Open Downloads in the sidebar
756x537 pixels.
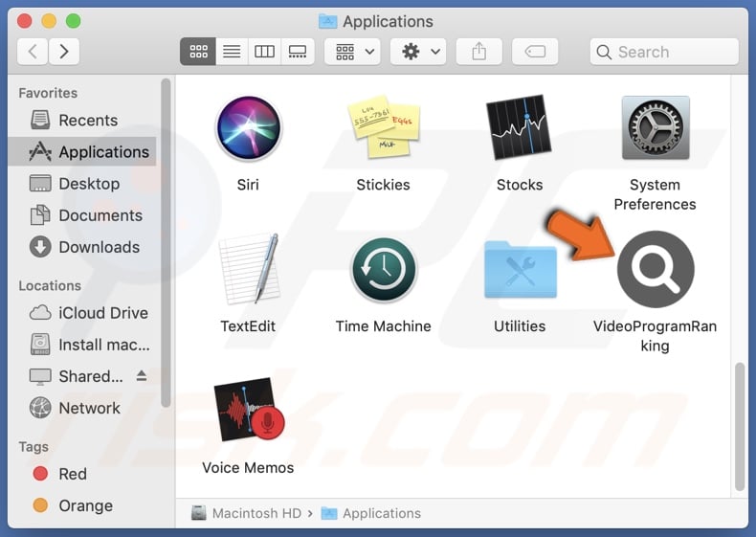pos(82,247)
